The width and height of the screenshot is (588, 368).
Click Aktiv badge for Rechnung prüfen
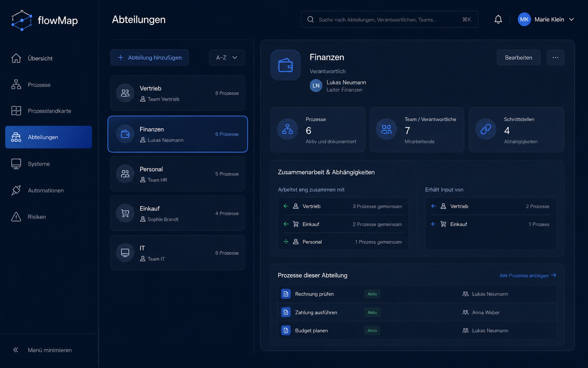372,294
